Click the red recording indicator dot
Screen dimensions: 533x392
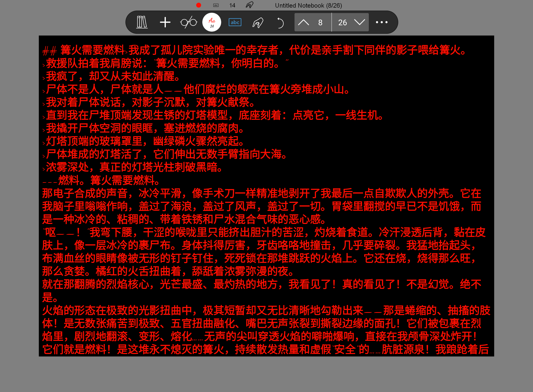pyautogui.click(x=199, y=5)
